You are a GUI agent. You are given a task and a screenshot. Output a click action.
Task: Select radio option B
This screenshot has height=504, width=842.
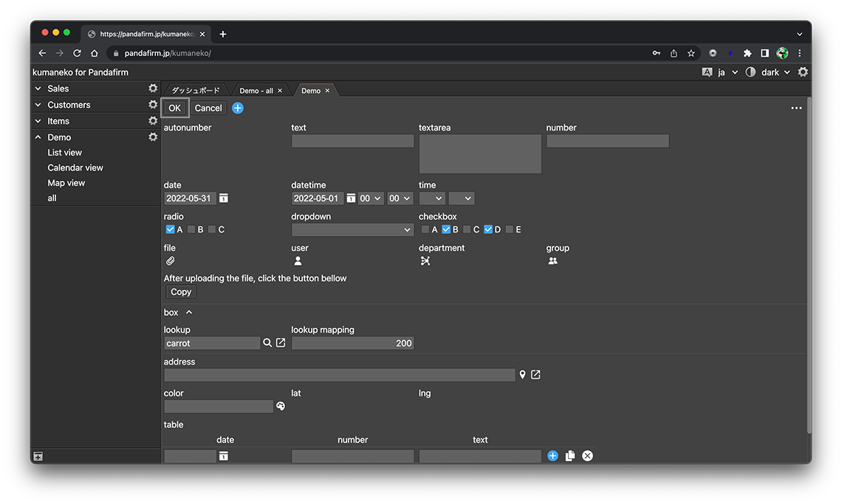click(191, 229)
